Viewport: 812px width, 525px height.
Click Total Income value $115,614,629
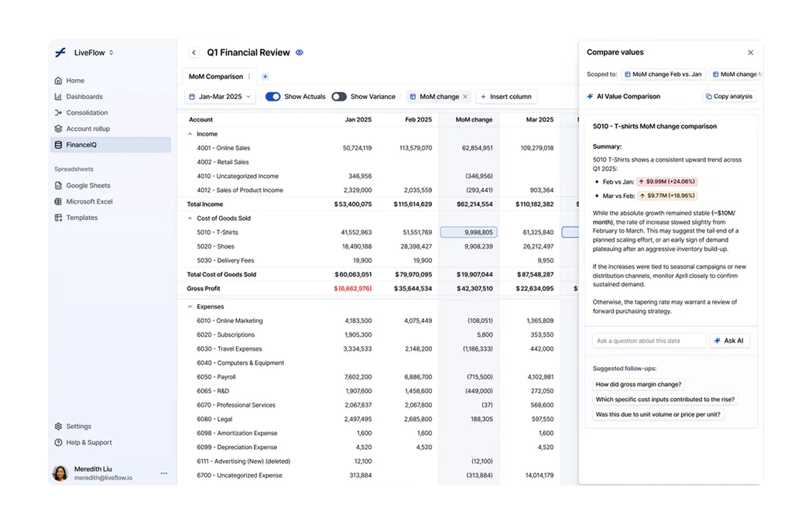pyautogui.click(x=413, y=204)
